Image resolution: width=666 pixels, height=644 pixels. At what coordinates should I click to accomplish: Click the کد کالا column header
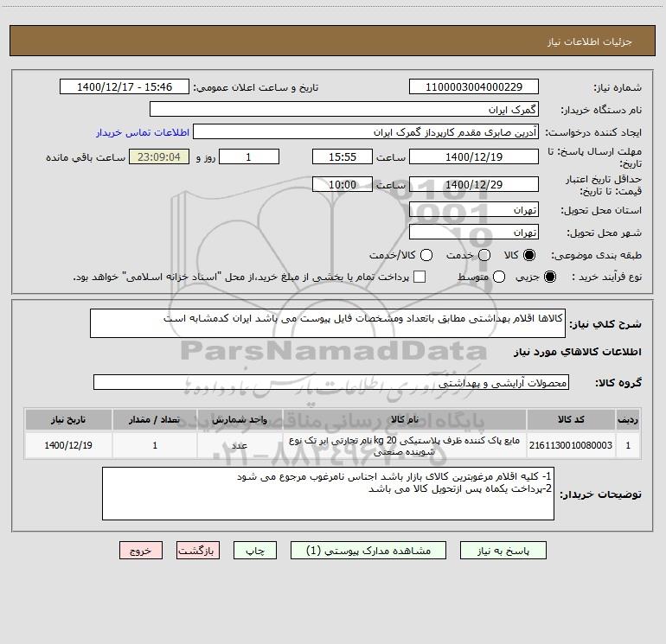[x=571, y=420]
